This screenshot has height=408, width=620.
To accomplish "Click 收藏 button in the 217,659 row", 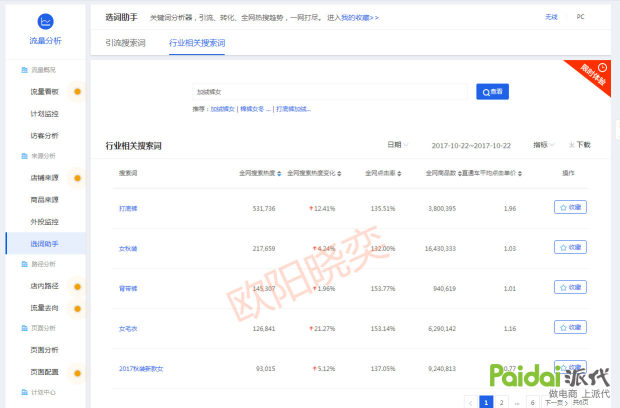I will [570, 247].
